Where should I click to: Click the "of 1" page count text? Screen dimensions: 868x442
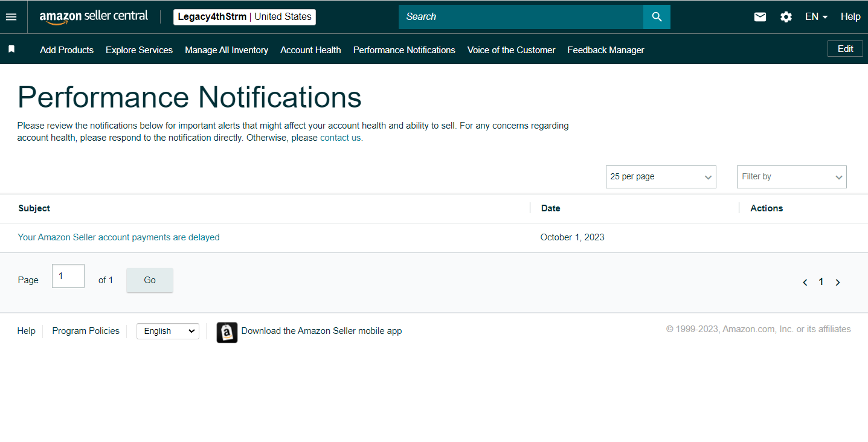tap(106, 280)
